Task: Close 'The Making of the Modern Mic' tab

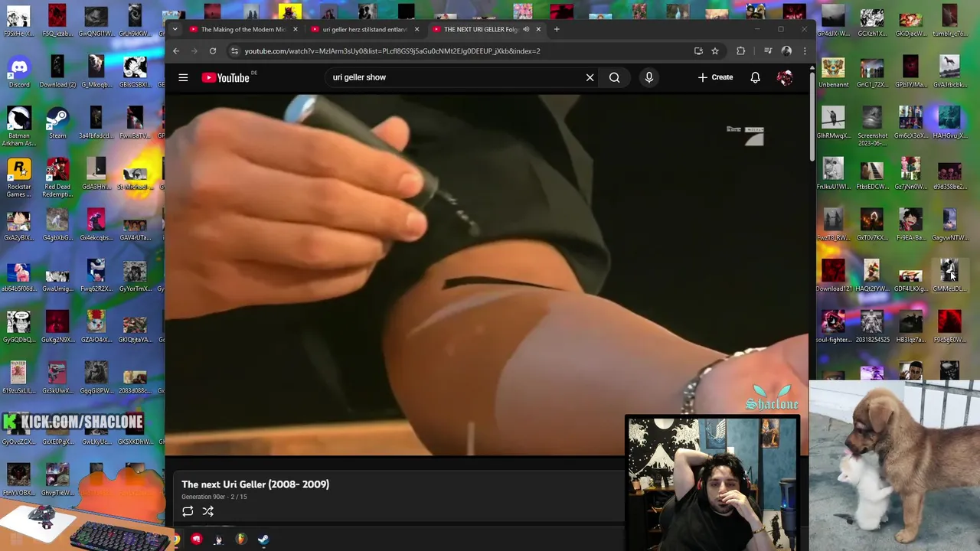Action: coord(295,29)
